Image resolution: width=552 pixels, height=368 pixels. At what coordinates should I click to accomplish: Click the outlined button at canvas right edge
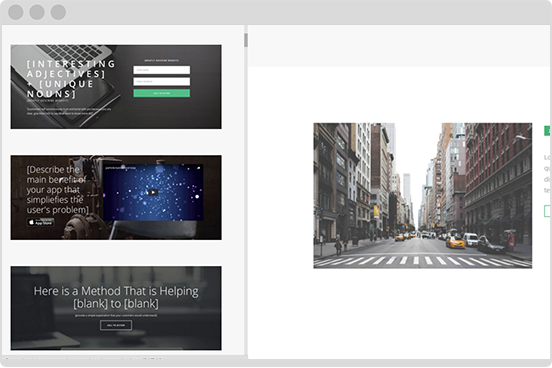(x=548, y=211)
